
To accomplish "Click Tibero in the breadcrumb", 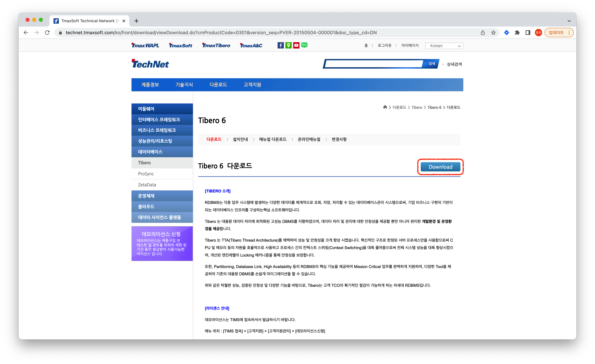I will click(417, 107).
